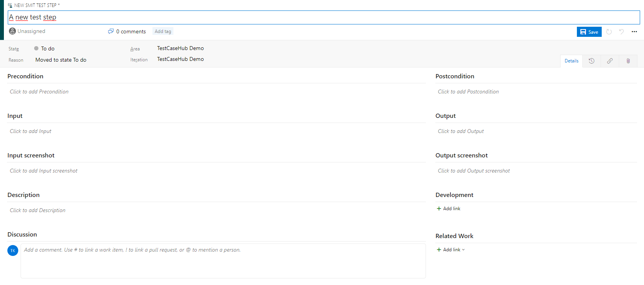This screenshot has height=285, width=644.
Task: Collapse the Output screenshot section header
Action: tap(462, 155)
